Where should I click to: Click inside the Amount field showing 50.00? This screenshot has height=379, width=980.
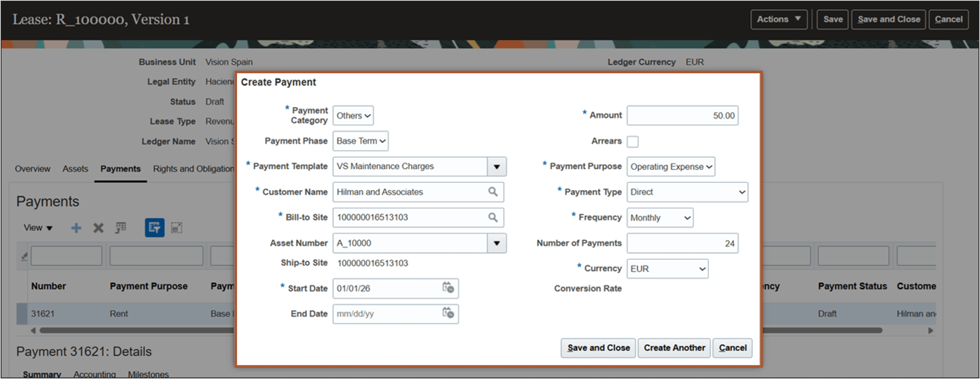(x=682, y=115)
